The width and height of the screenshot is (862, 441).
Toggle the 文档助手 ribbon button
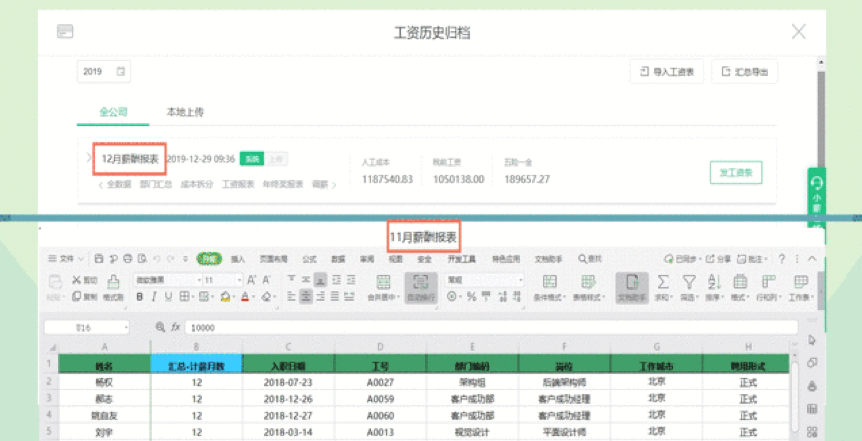click(x=632, y=288)
